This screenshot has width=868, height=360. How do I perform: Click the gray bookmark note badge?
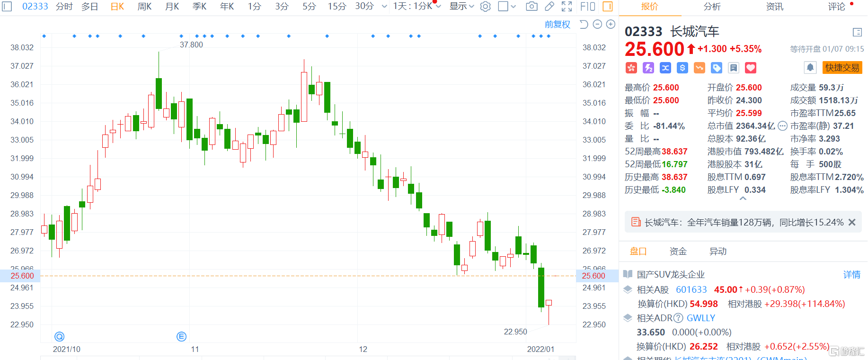click(x=734, y=68)
